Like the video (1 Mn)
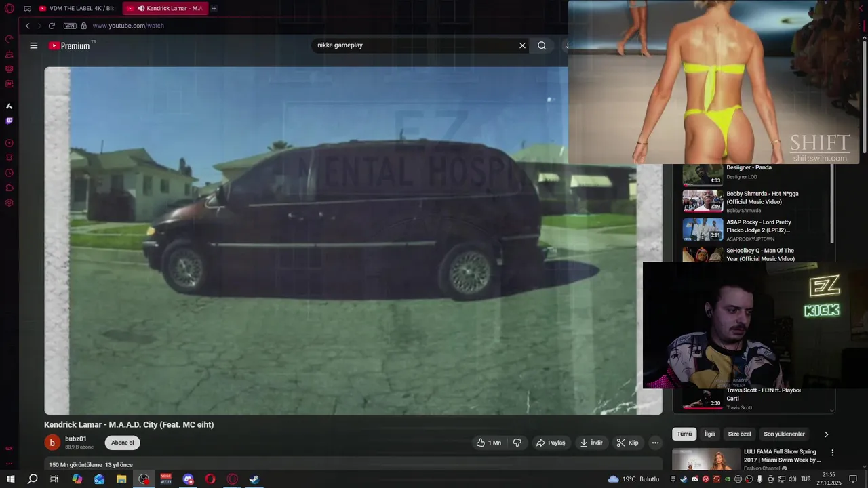 (x=488, y=443)
